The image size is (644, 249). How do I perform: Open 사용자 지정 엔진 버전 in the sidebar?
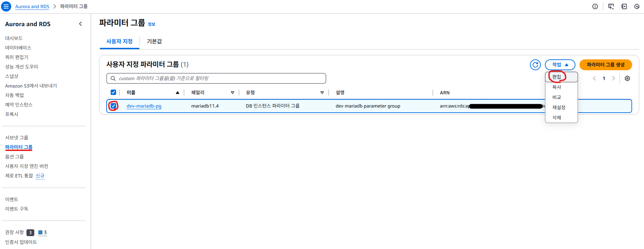tap(26, 166)
